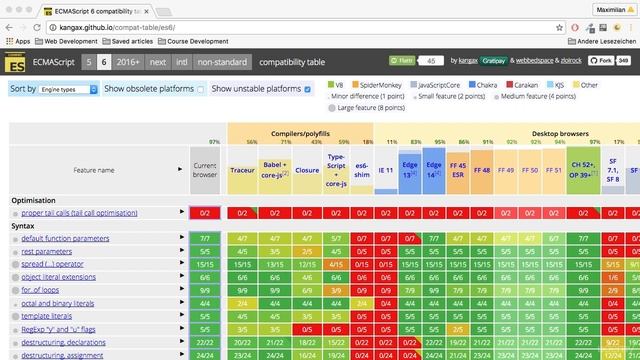Expand the proper tail calls row
640x360 pixels.
(x=182, y=211)
